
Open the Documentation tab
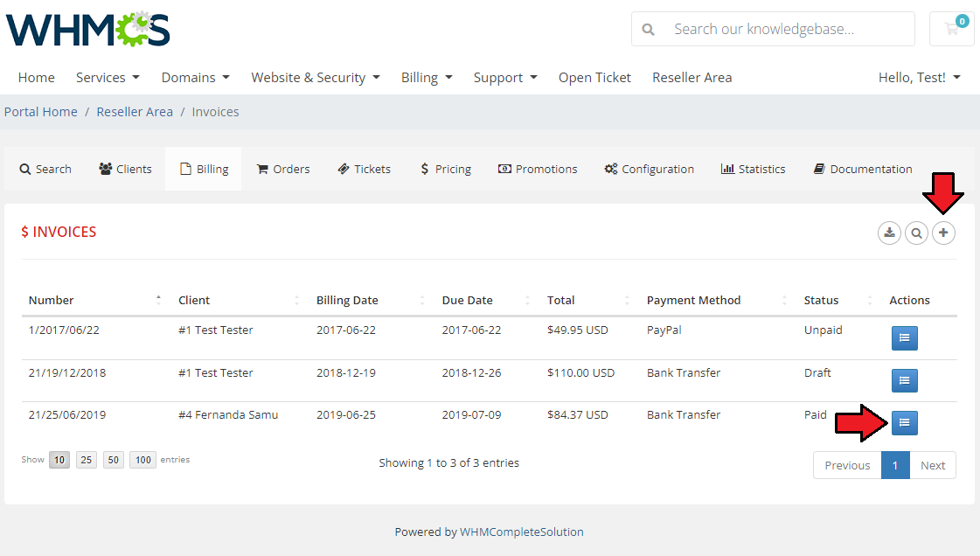point(863,169)
